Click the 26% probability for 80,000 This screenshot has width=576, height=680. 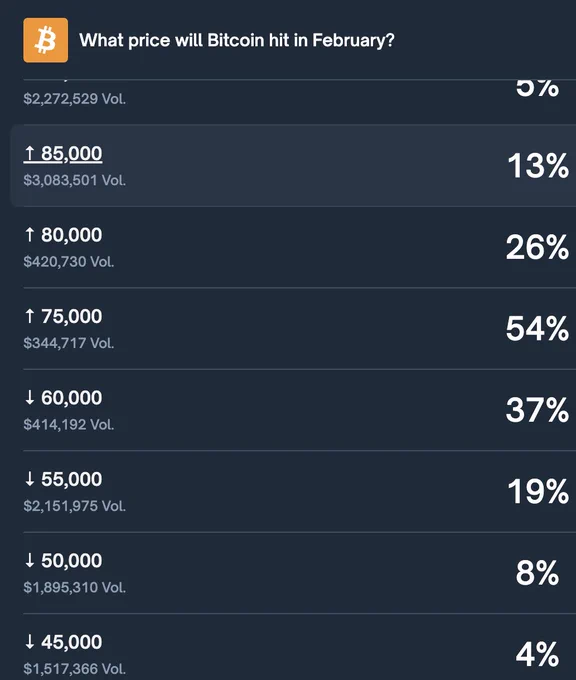coord(537,247)
